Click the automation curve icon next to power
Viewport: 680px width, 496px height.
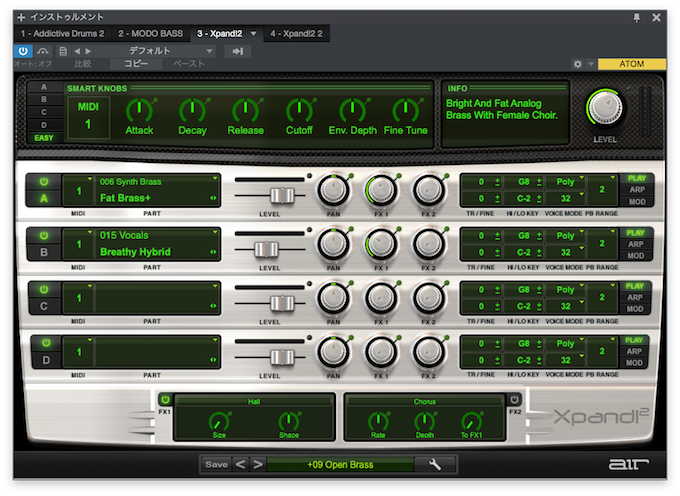coord(42,51)
